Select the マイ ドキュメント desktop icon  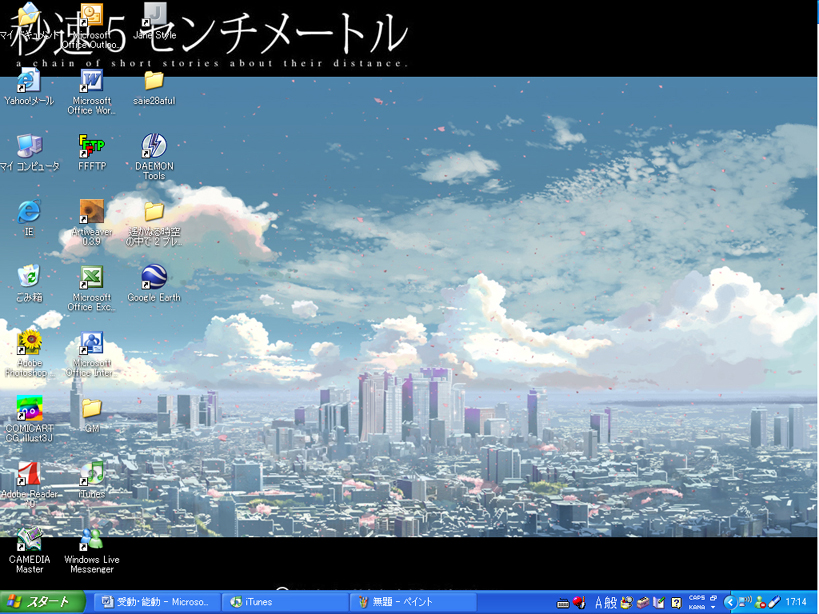pyautogui.click(x=29, y=21)
